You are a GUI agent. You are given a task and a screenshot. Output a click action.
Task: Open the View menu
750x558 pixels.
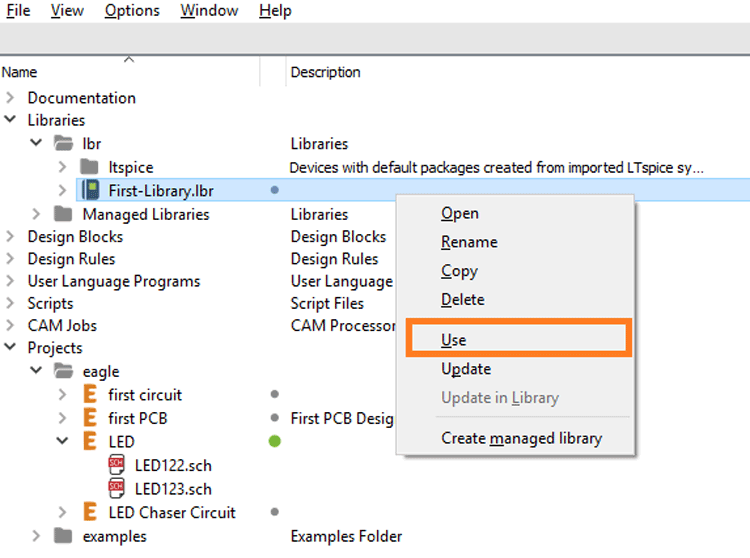[x=67, y=11]
